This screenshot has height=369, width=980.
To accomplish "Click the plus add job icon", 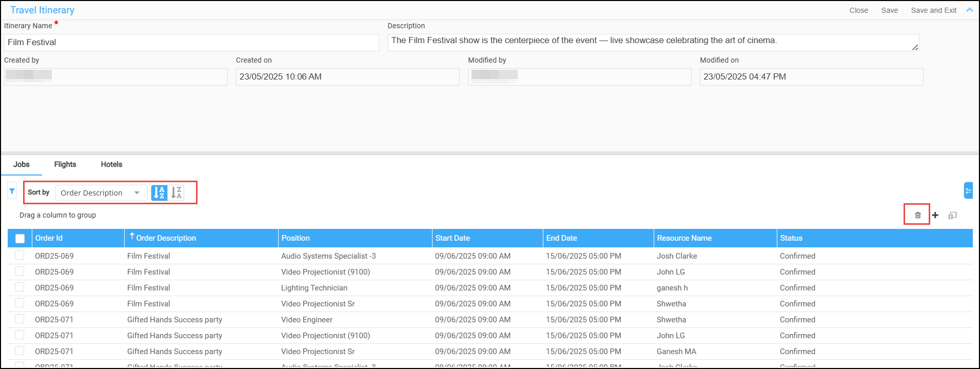I will pyautogui.click(x=935, y=215).
